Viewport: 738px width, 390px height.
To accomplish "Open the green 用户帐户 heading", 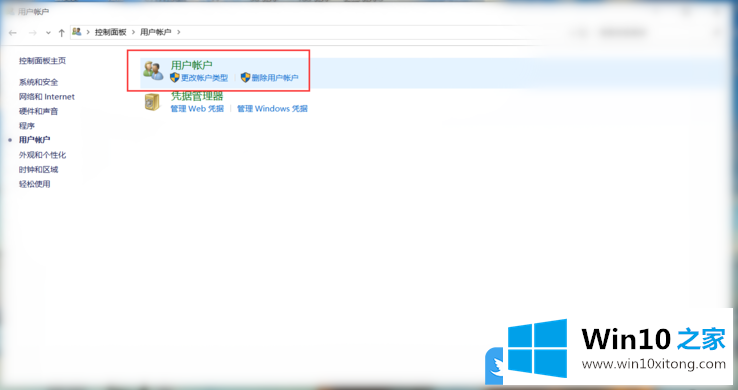I will click(192, 65).
